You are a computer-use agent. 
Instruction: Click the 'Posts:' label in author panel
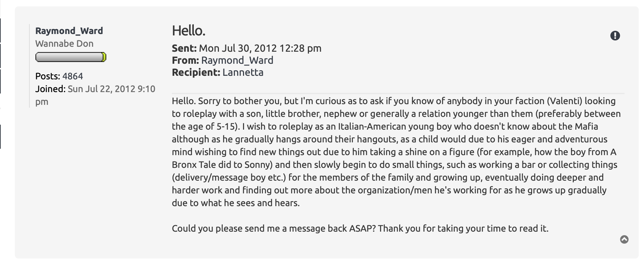47,76
